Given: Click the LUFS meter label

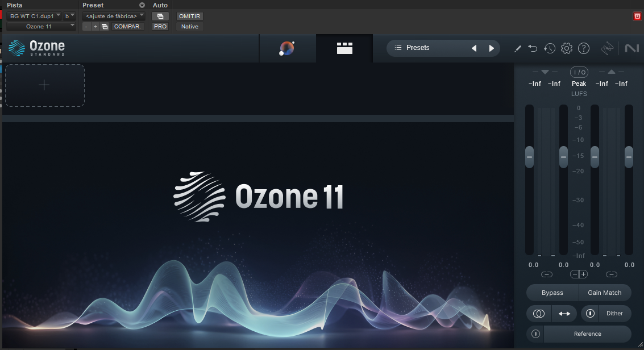Looking at the screenshot, I should click(x=579, y=94).
